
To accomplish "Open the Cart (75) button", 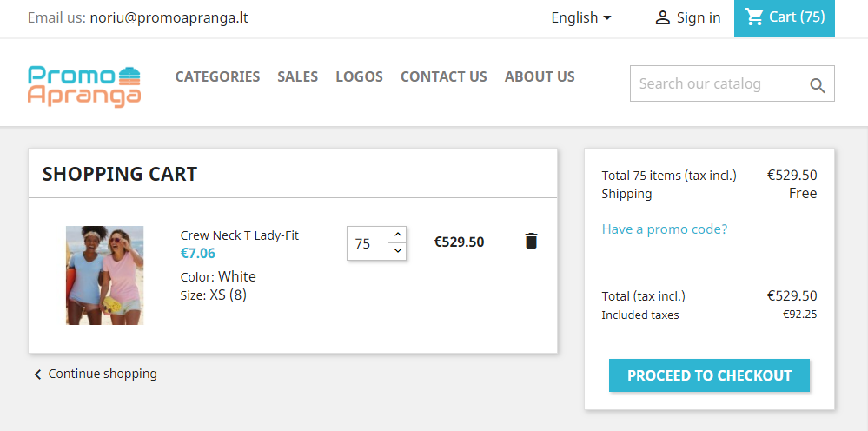I will [x=785, y=17].
